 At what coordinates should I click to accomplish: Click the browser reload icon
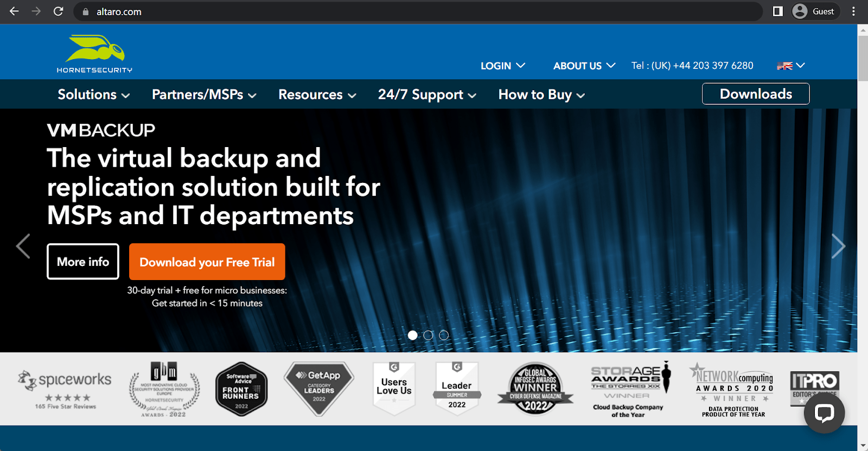click(x=59, y=11)
